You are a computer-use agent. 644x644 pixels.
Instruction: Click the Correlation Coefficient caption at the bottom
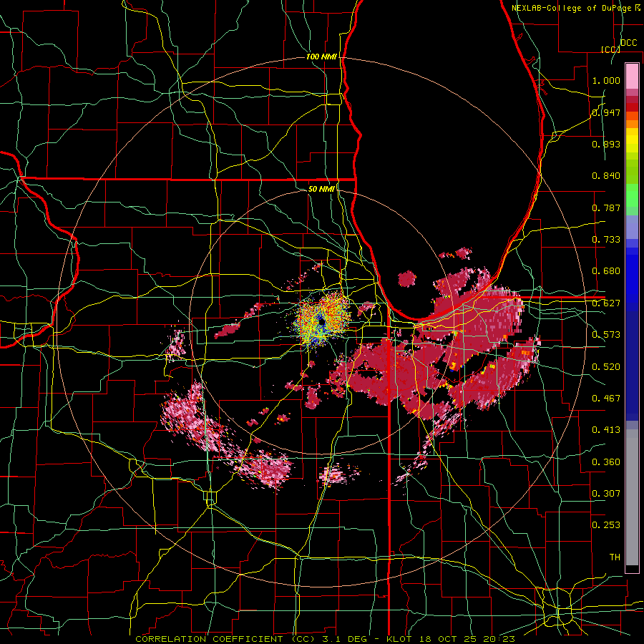[x=325, y=639]
